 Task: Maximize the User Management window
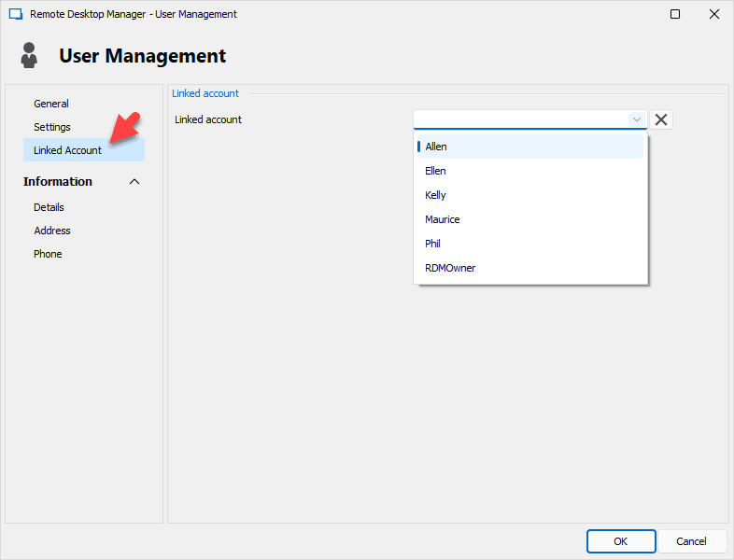click(675, 14)
